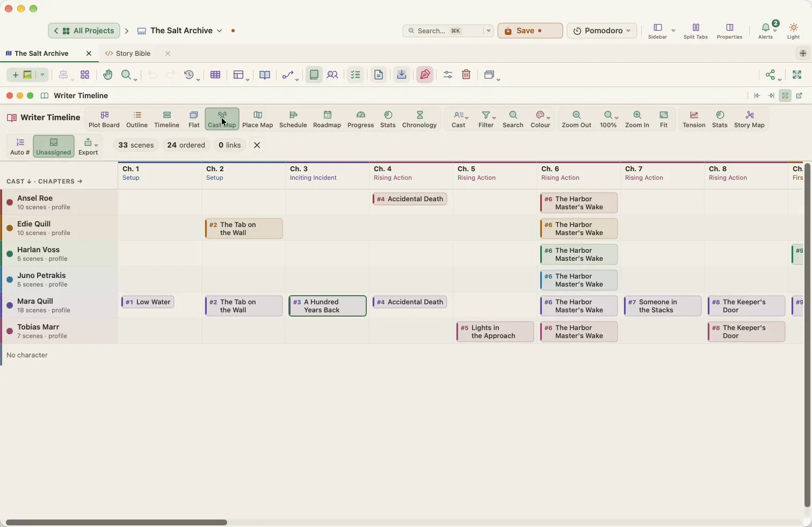
Task: Show the Progress view
Action: (x=360, y=119)
